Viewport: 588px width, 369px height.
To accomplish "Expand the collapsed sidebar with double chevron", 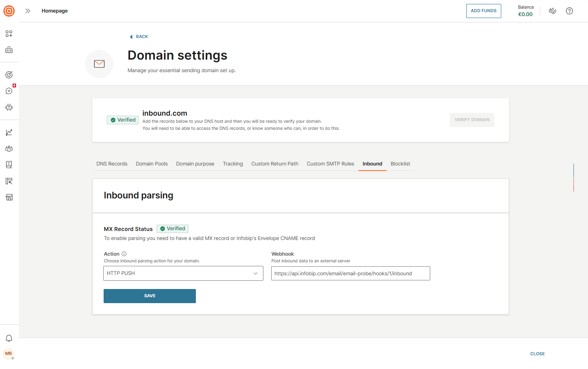I will tap(27, 11).
